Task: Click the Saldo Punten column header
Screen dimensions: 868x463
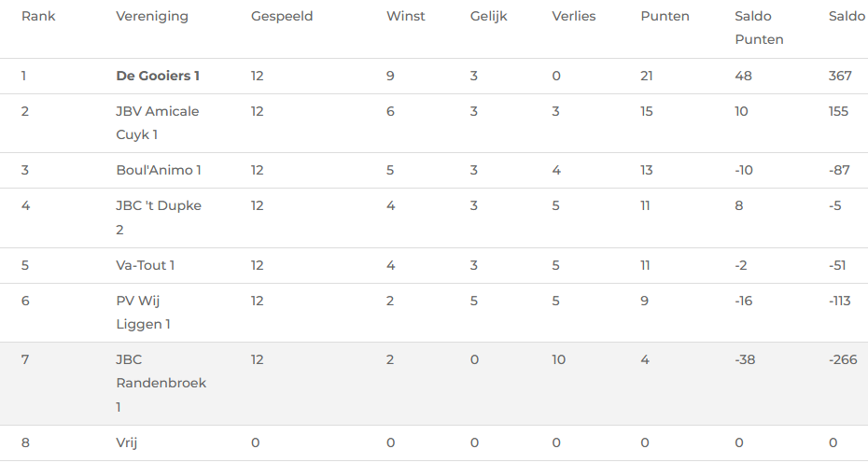Action: click(759, 28)
